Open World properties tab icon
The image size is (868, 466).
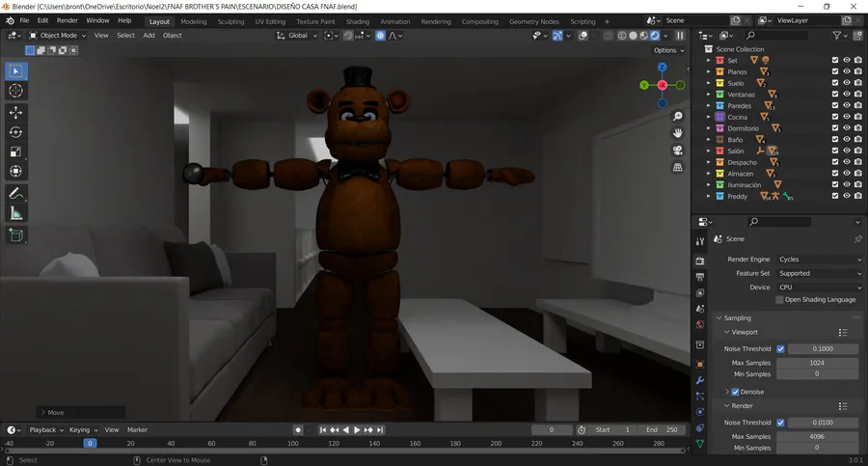[700, 325]
